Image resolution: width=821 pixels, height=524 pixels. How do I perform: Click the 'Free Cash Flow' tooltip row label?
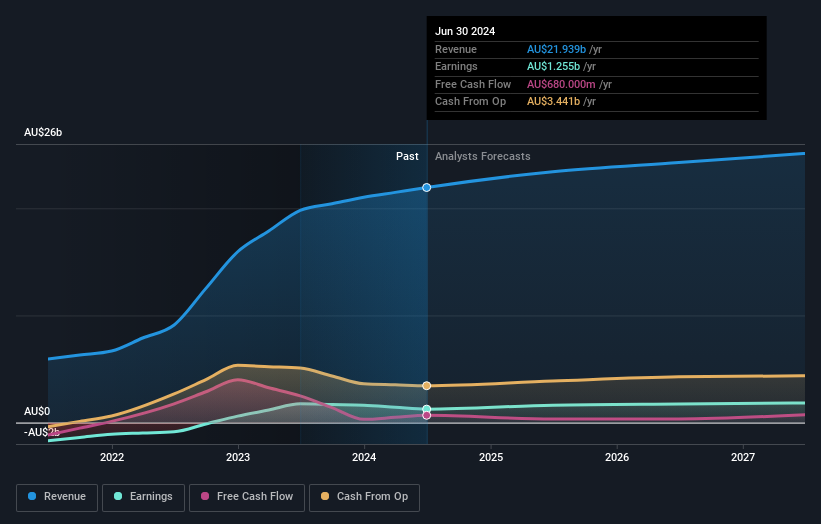pos(473,84)
